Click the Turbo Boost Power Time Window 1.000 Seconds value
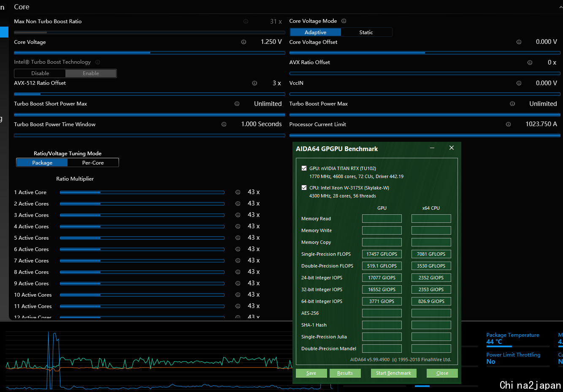 261,124
